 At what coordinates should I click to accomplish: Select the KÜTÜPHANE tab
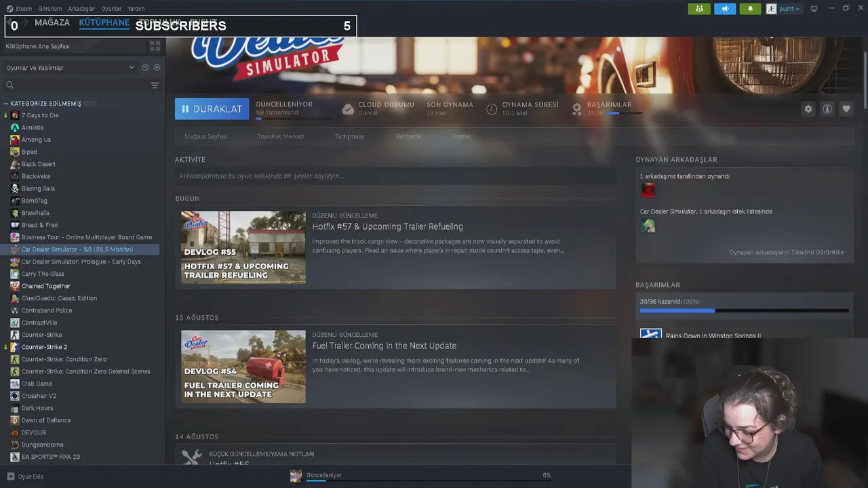click(x=104, y=22)
